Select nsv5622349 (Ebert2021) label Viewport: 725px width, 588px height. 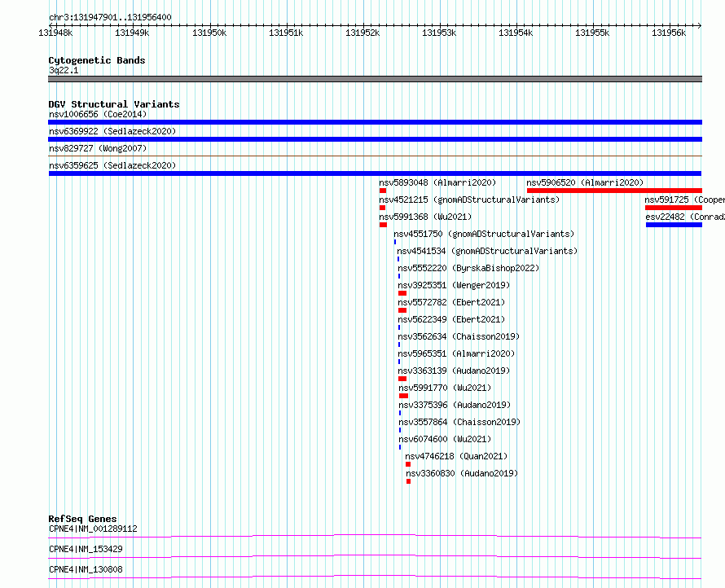[451, 319]
